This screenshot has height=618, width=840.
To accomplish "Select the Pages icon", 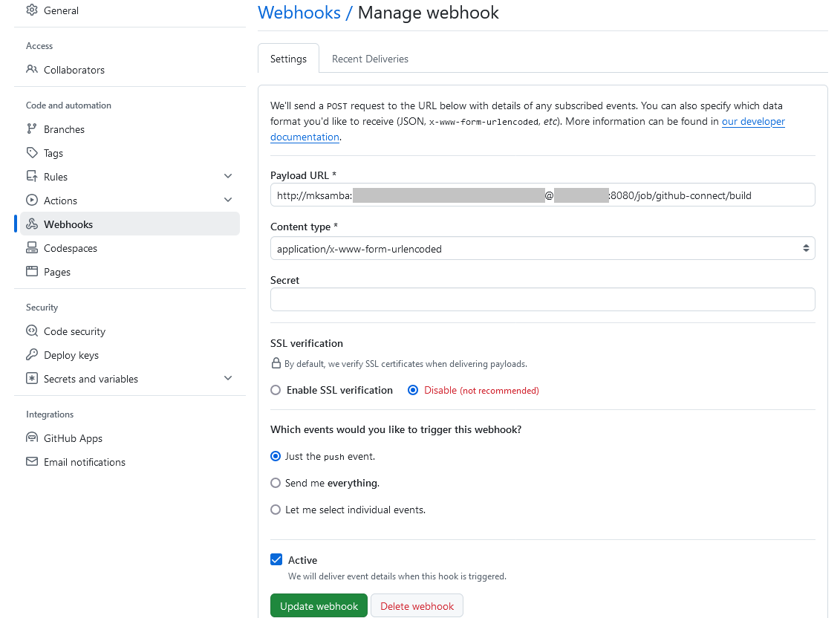I will coord(31,271).
